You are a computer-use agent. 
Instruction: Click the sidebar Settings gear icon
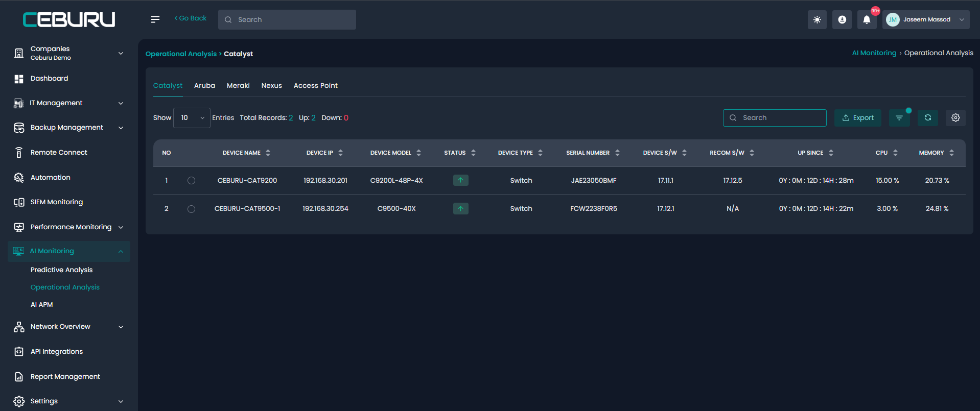point(19,401)
